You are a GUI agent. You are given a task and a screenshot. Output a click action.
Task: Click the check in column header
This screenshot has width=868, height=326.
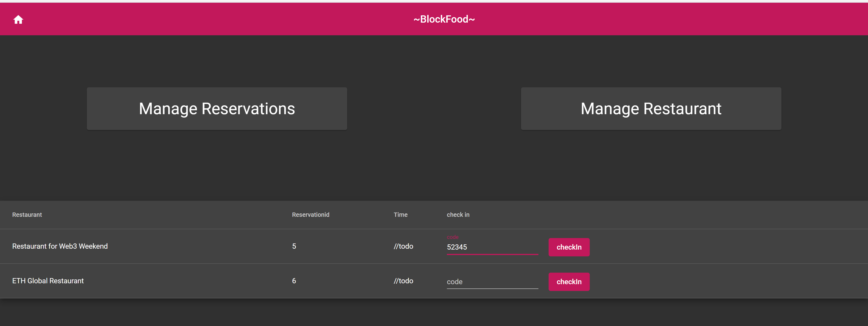click(x=458, y=215)
